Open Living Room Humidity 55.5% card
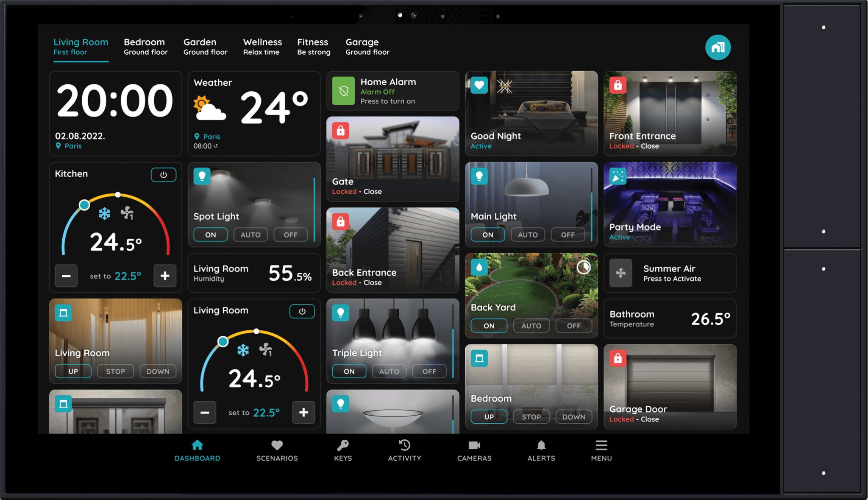 coord(254,273)
